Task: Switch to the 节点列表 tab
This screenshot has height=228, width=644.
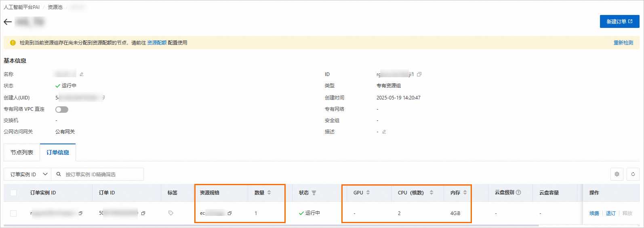Action: [x=22, y=152]
